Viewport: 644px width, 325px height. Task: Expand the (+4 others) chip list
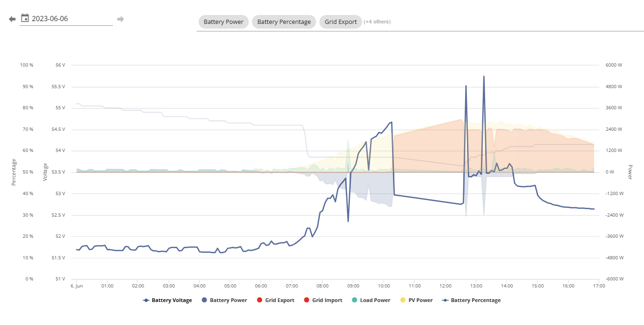[x=377, y=22]
